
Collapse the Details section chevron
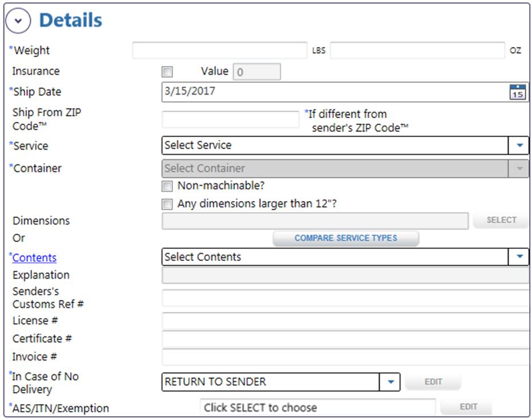tap(18, 21)
